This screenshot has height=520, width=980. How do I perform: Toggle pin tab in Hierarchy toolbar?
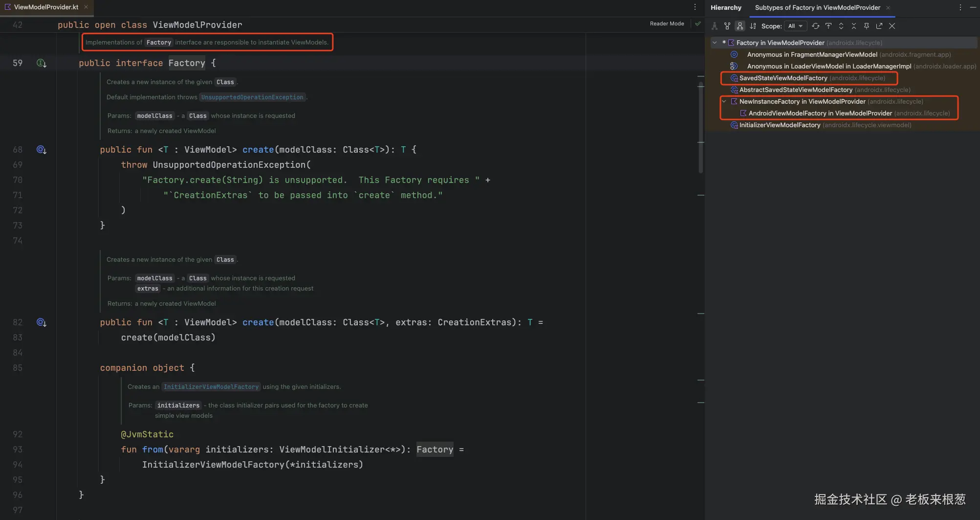(x=867, y=26)
